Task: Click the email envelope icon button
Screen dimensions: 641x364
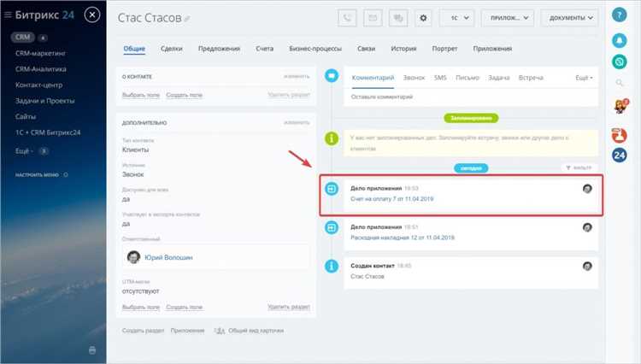Action: (373, 18)
